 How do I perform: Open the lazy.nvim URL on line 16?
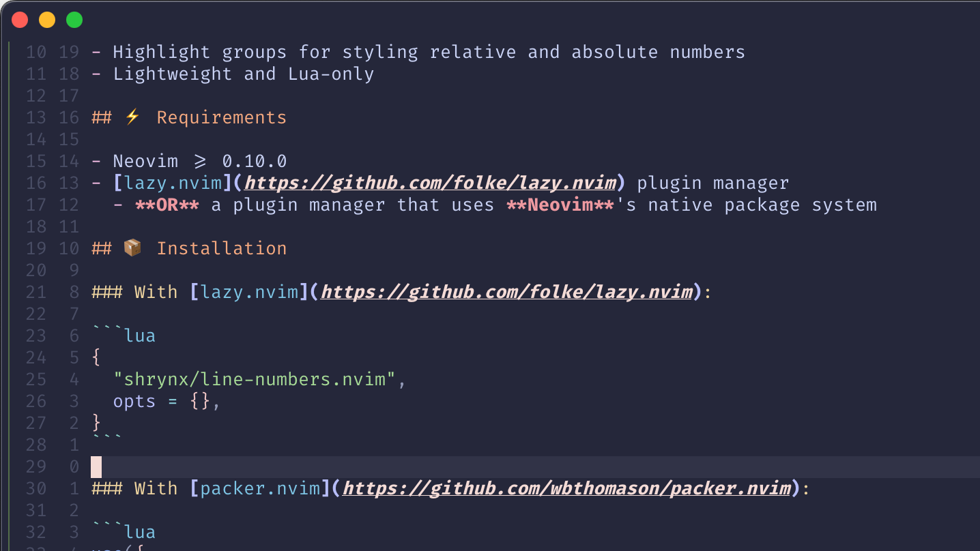click(430, 183)
